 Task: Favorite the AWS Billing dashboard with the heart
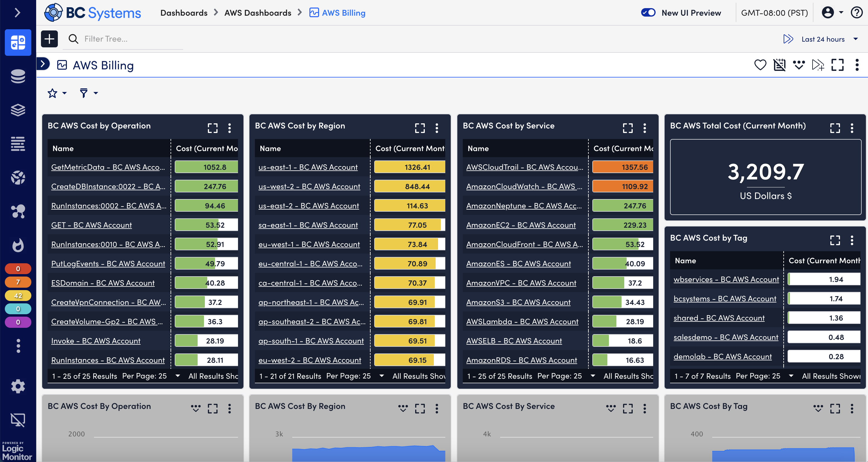[760, 65]
